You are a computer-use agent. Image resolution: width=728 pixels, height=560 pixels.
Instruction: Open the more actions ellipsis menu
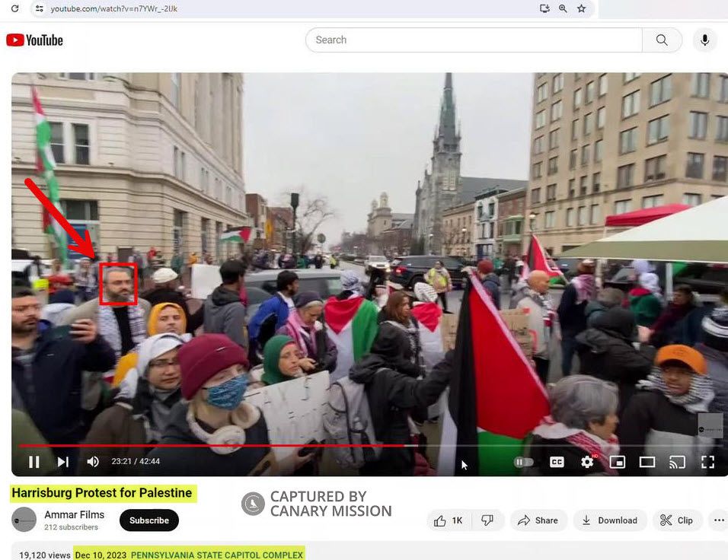717,520
